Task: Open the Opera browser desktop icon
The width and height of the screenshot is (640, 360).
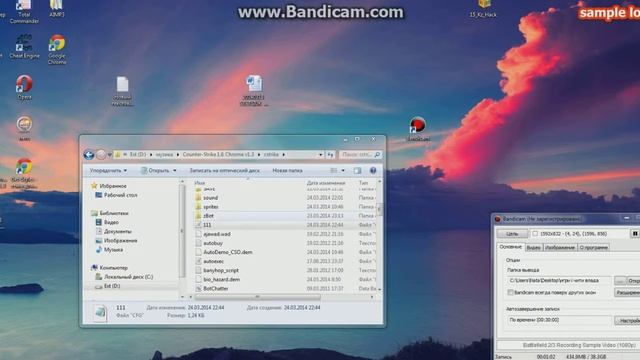Action: pos(24,87)
